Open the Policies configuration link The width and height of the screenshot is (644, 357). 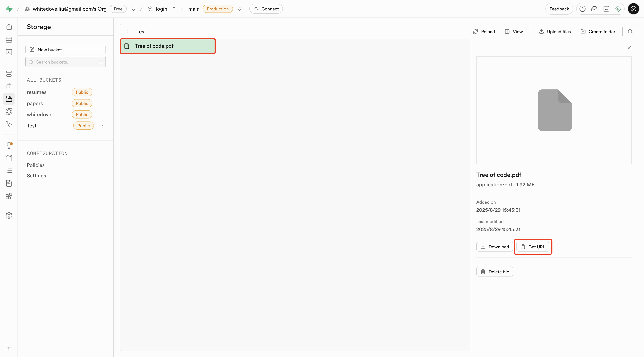(36, 165)
